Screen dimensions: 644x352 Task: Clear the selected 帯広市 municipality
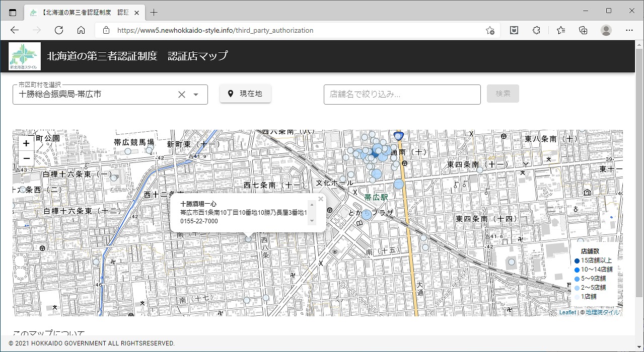[182, 95]
